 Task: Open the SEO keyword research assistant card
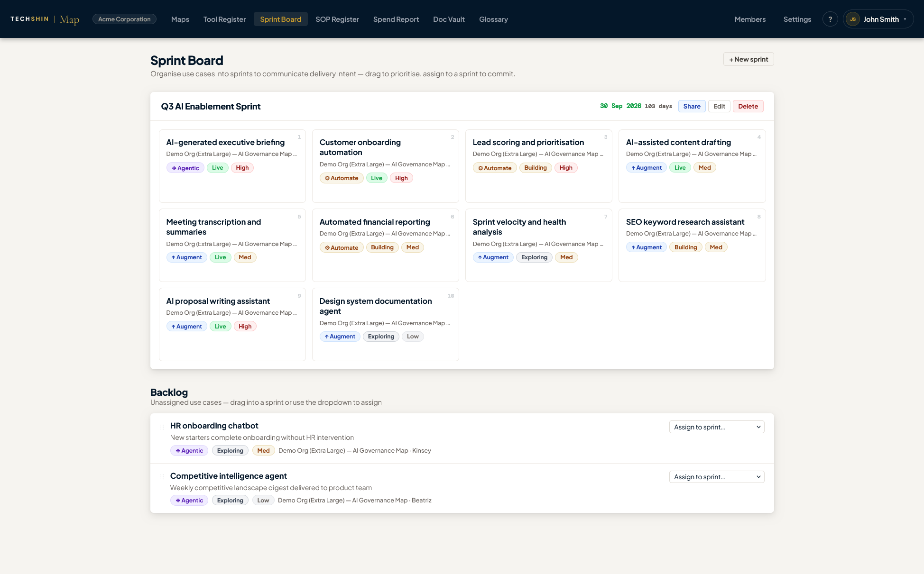click(x=692, y=246)
